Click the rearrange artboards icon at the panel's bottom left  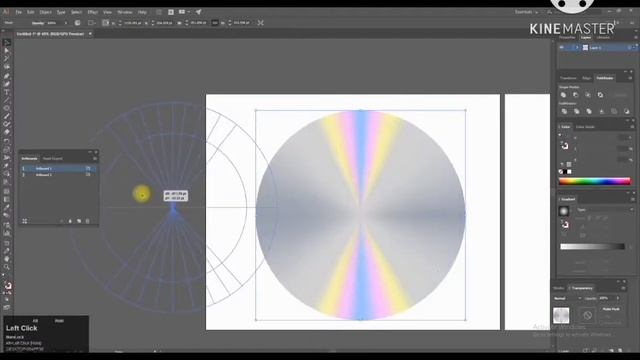point(25,221)
